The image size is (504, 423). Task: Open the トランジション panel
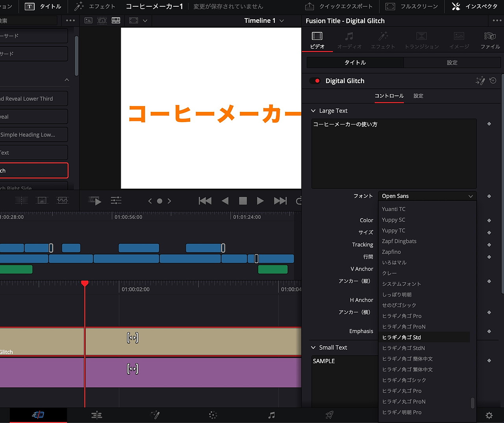point(421,39)
